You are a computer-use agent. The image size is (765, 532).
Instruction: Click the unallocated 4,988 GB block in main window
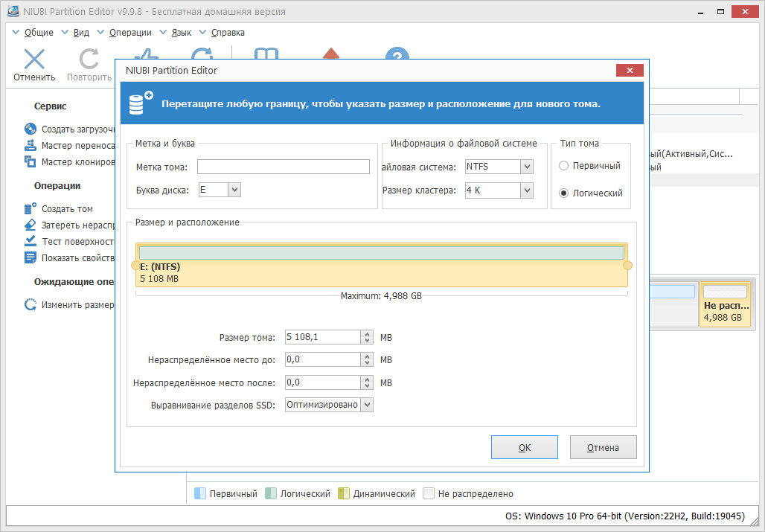click(725, 304)
